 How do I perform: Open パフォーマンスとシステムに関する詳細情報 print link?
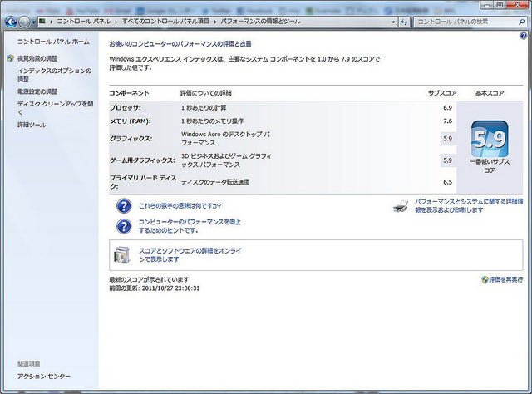click(469, 206)
